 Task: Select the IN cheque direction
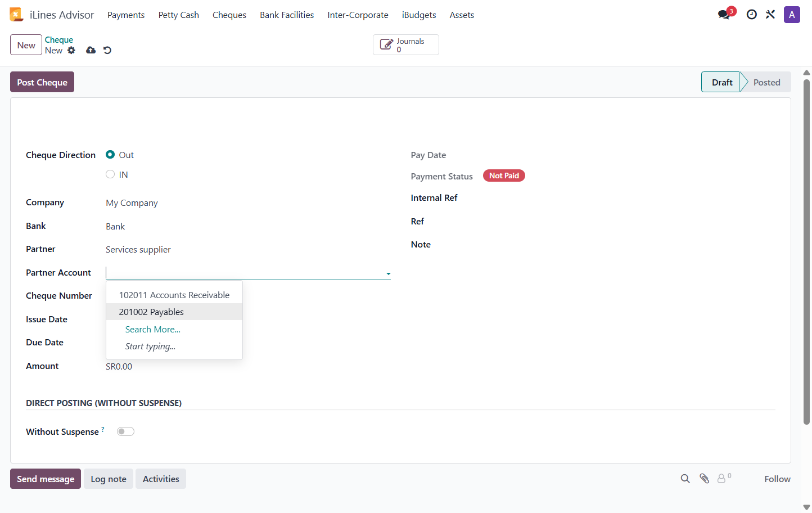110,174
